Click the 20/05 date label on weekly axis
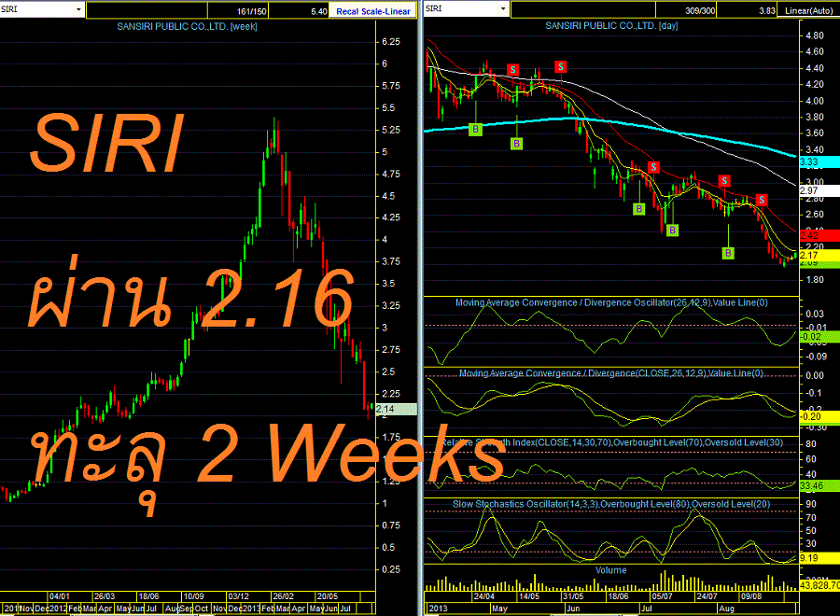Viewport: 840px width, 616px height. click(328, 596)
